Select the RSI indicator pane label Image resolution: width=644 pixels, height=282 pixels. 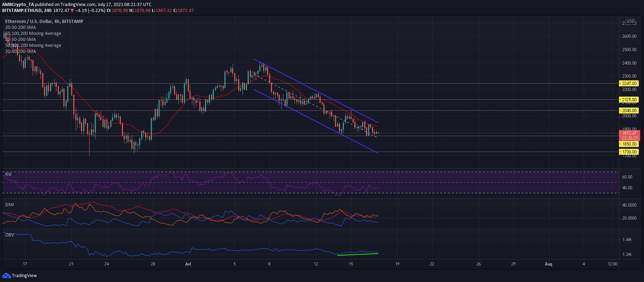click(8, 174)
